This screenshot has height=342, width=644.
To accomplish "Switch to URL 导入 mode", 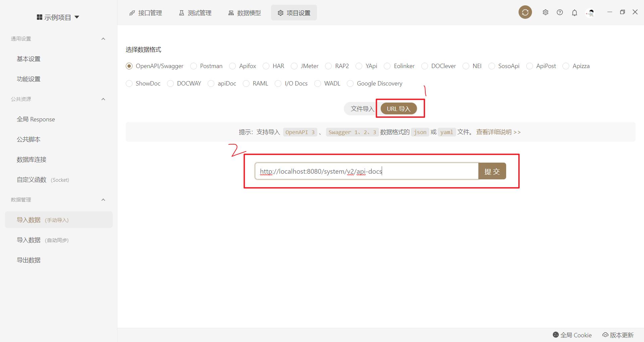I will click(398, 109).
